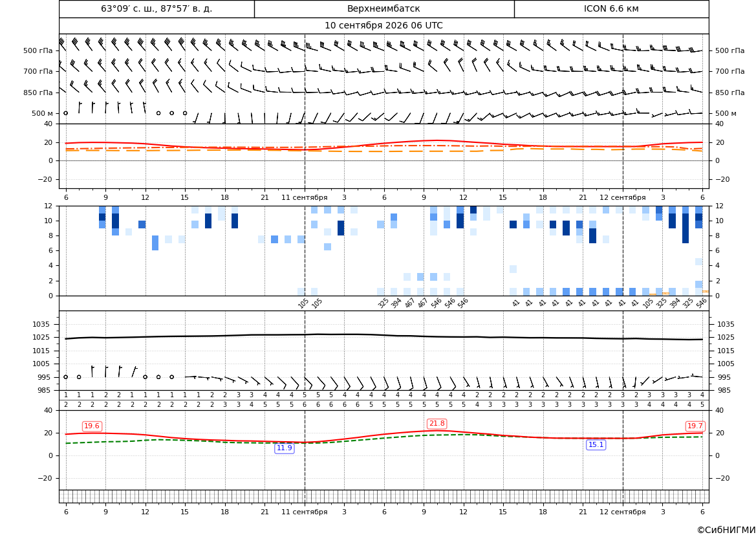Click the left 500 м wind level label
The image size is (756, 535).
click(43, 113)
